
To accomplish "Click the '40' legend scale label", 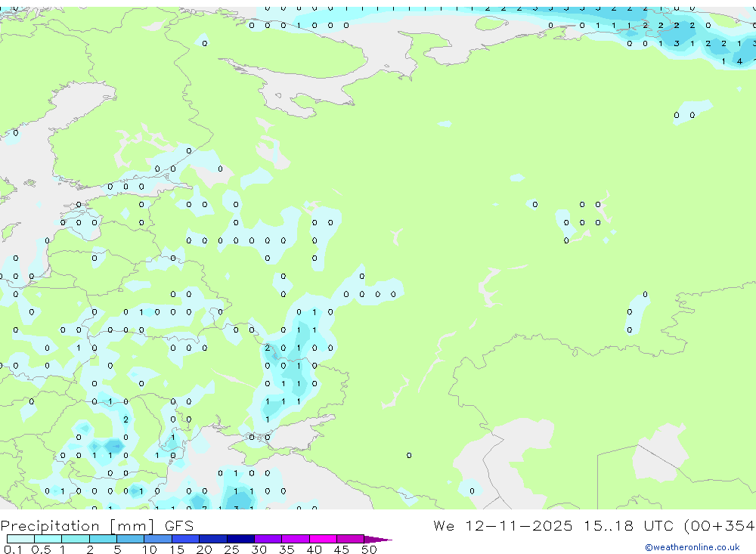I will point(314,549).
